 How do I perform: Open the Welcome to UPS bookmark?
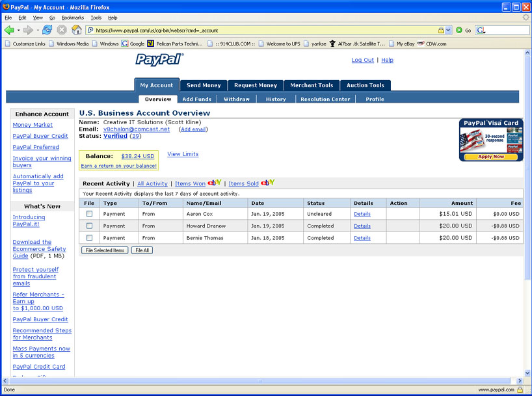(x=279, y=44)
